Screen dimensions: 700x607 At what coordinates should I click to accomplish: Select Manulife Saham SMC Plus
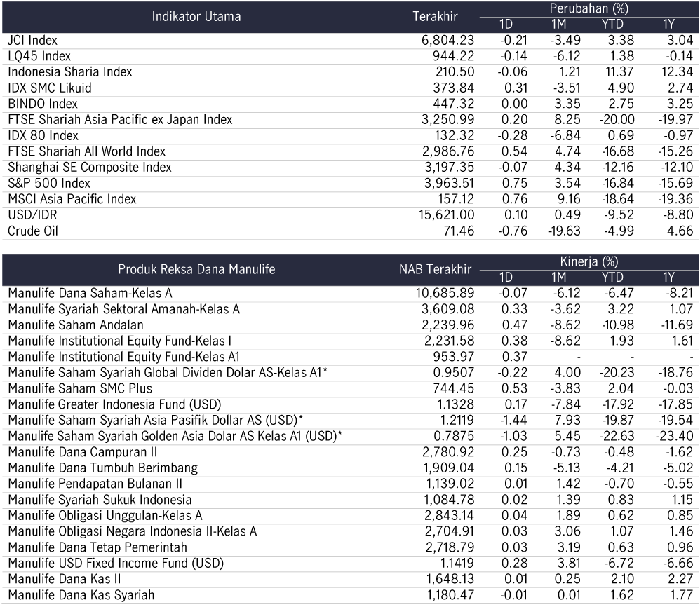[81, 388]
